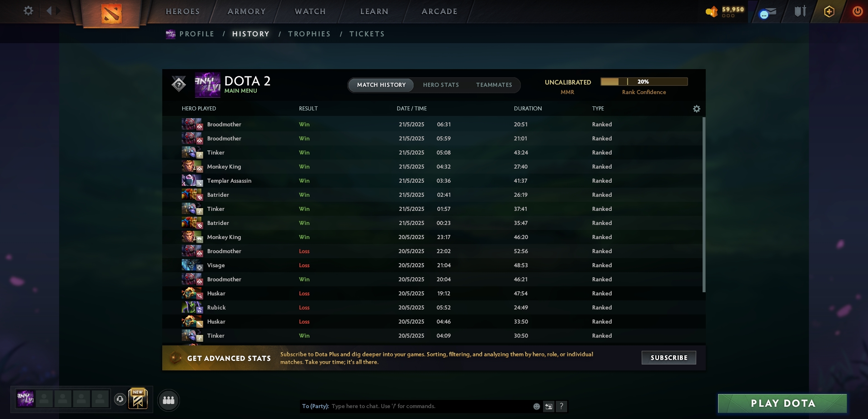Open the LEARN tab

pos(374,11)
